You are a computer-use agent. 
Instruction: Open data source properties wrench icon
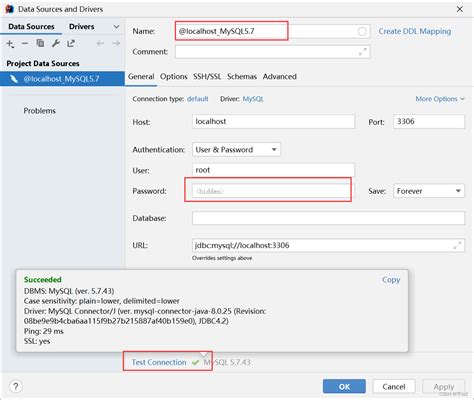pos(56,43)
